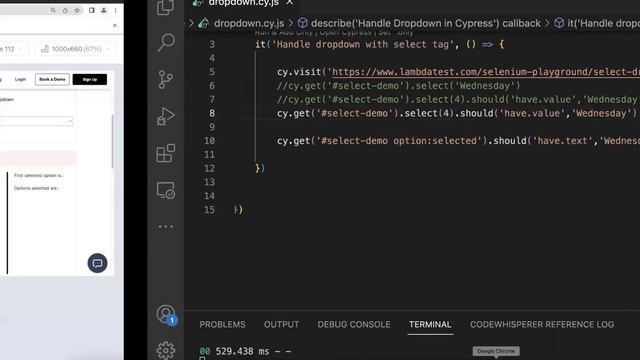
Task: Click dropdown.cy.js in the breadcrumb
Action: [x=249, y=23]
